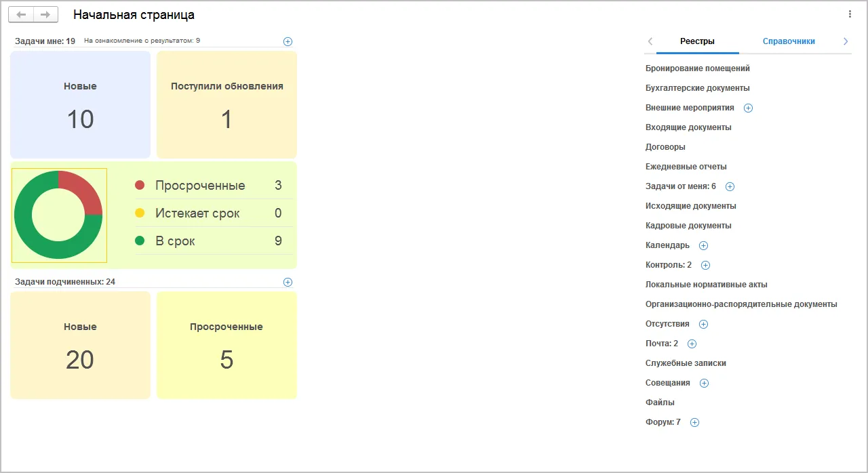Open Бухгалтерские документы registry

pyautogui.click(x=698, y=88)
